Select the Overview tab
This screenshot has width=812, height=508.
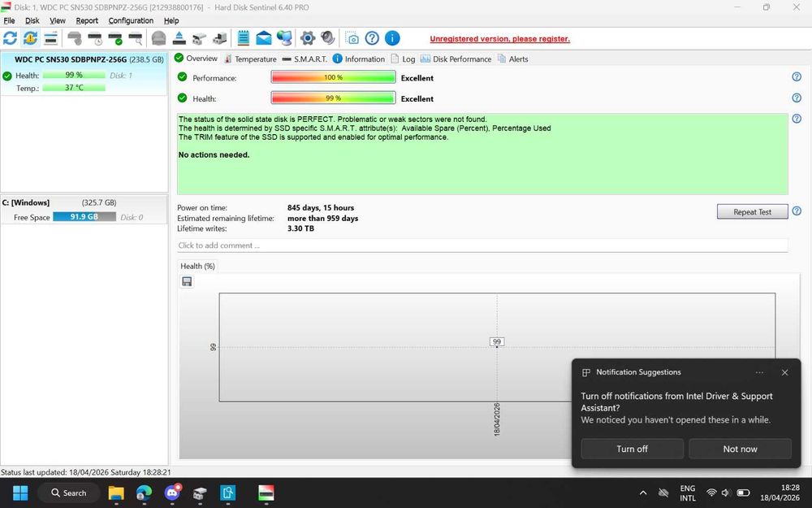pyautogui.click(x=196, y=58)
